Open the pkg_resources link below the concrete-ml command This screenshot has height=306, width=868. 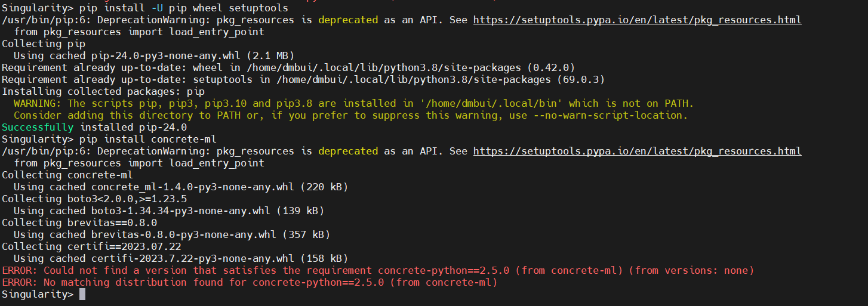click(637, 151)
